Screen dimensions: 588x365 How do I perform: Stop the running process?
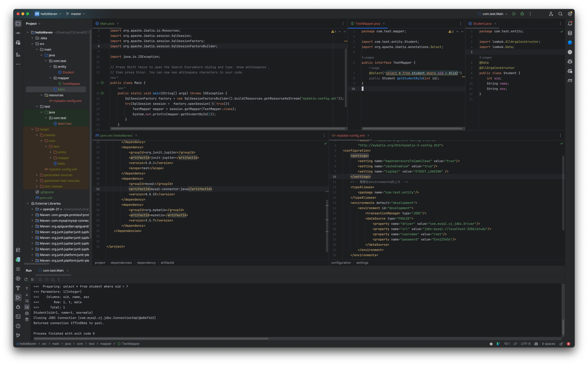coord(32,279)
